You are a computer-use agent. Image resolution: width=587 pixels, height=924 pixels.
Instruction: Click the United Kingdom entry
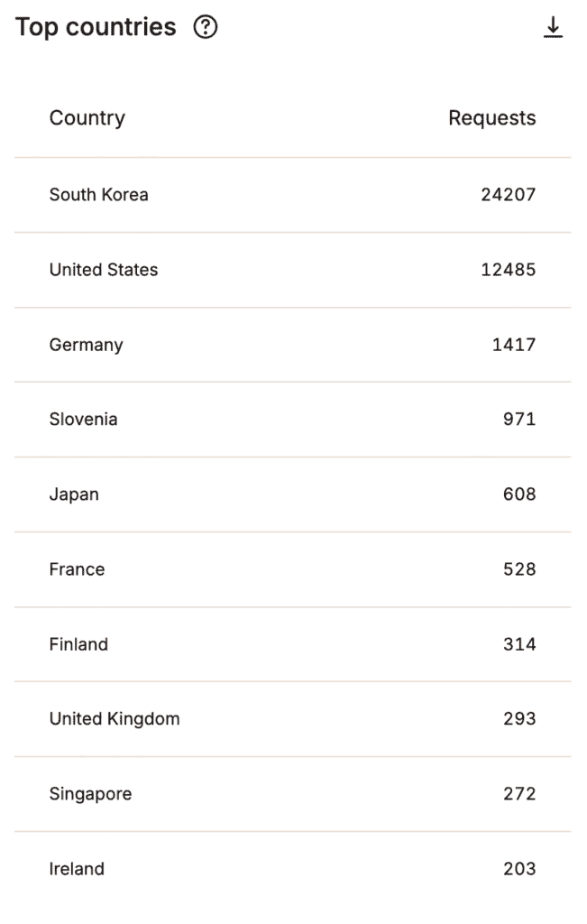pos(115,719)
